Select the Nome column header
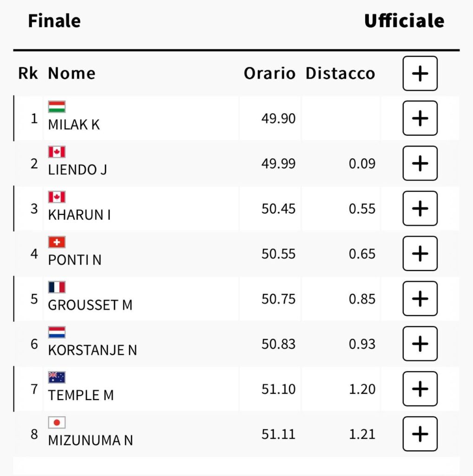 [72, 73]
